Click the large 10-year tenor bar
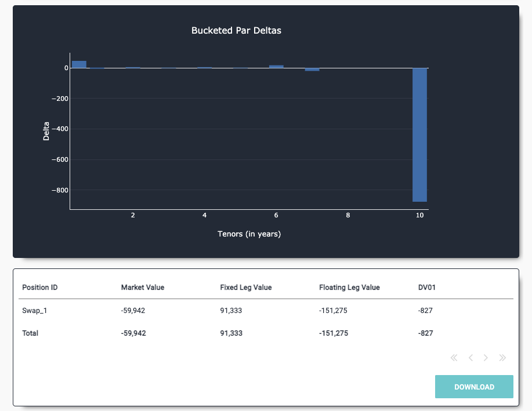The height and width of the screenshot is (411, 532). point(419,134)
